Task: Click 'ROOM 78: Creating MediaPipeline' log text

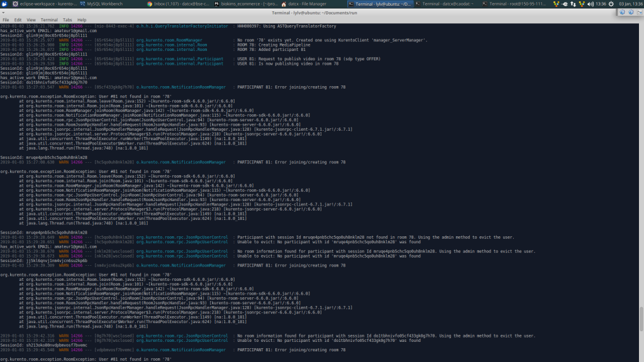Action: click(x=274, y=45)
